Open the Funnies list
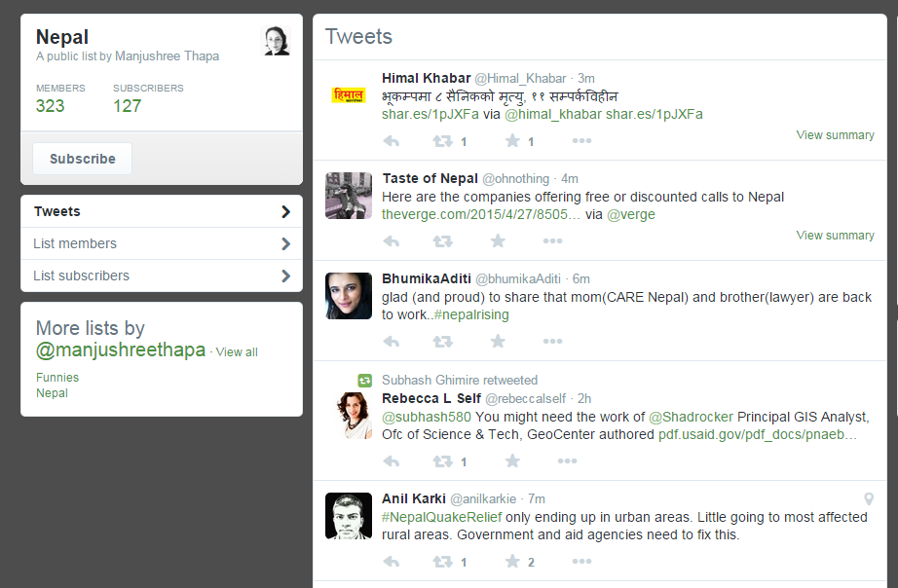 pyautogui.click(x=57, y=378)
